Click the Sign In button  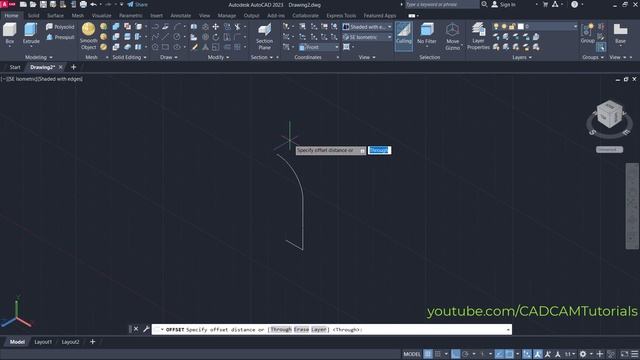coord(504,4)
